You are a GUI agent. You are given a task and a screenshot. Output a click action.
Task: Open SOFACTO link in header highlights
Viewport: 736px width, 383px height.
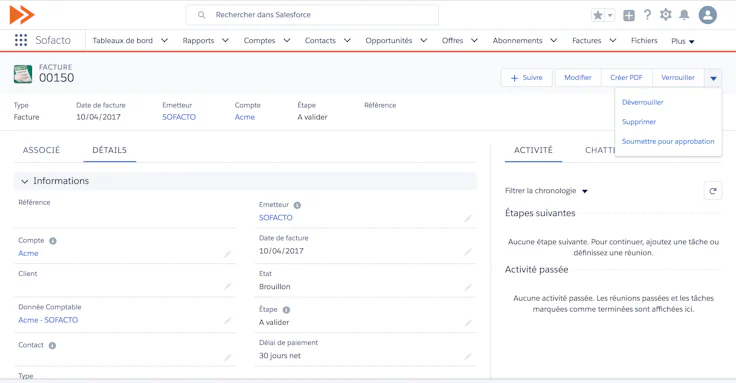click(x=179, y=117)
